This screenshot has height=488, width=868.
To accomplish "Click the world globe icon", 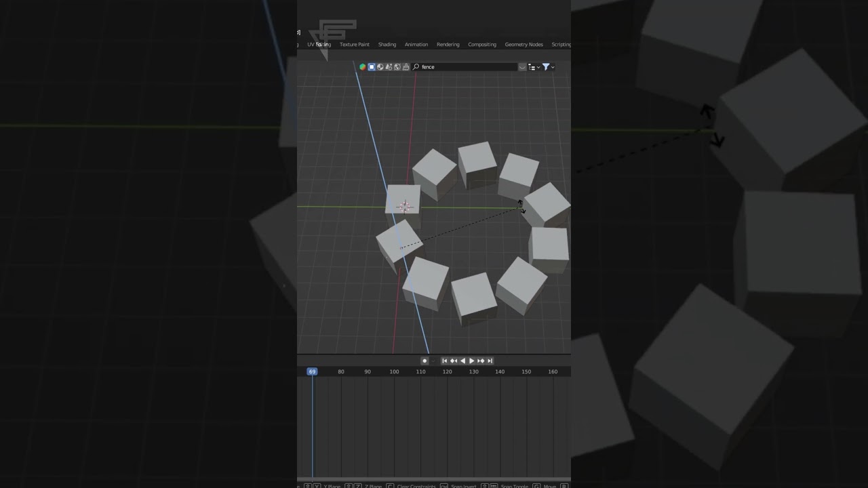I will pyautogui.click(x=397, y=67).
